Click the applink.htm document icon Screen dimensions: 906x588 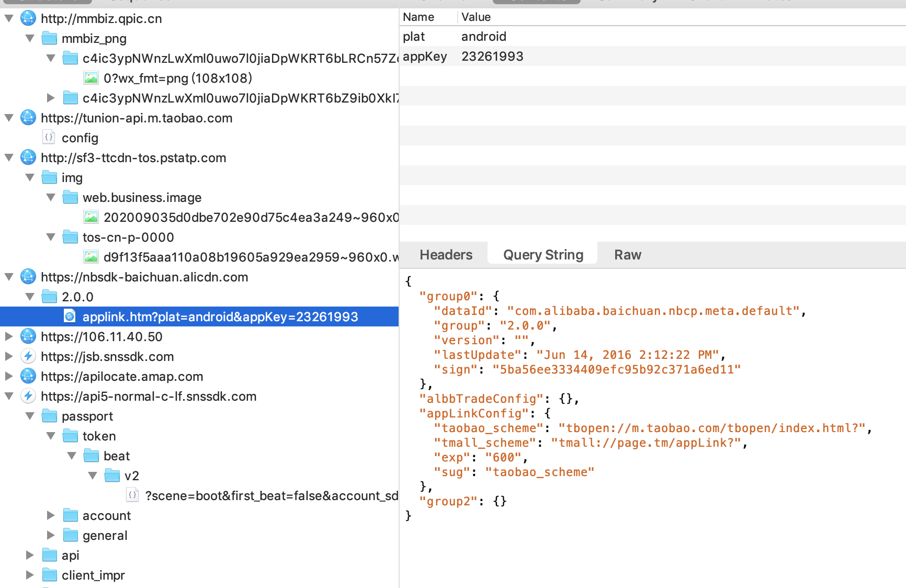coord(70,316)
